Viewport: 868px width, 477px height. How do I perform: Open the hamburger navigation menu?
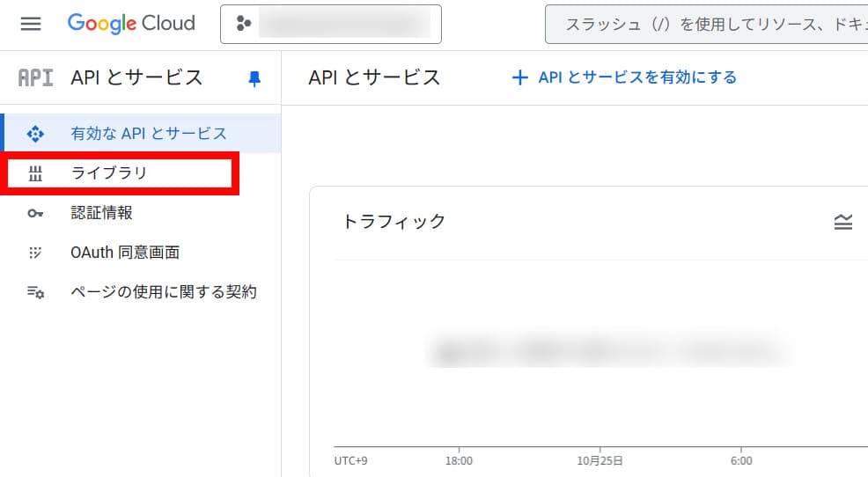coord(31,24)
